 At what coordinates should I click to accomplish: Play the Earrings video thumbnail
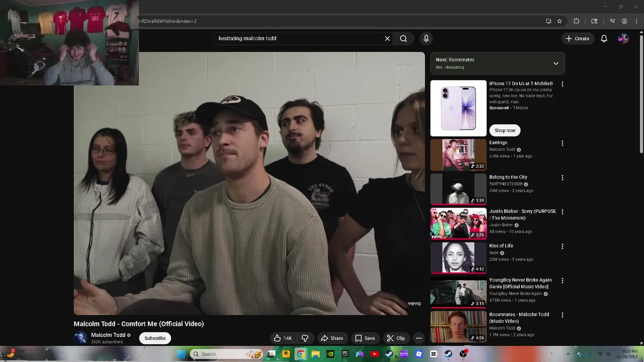[458, 155]
